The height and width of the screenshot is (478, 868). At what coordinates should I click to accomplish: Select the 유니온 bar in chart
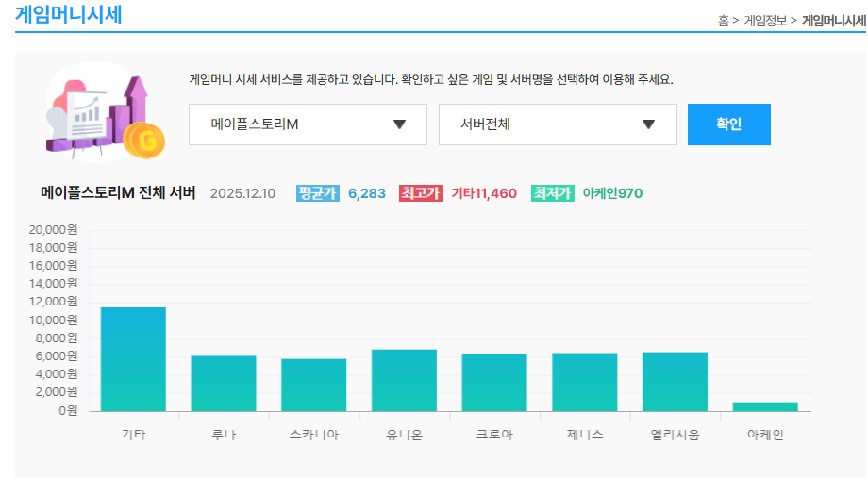coord(404,380)
